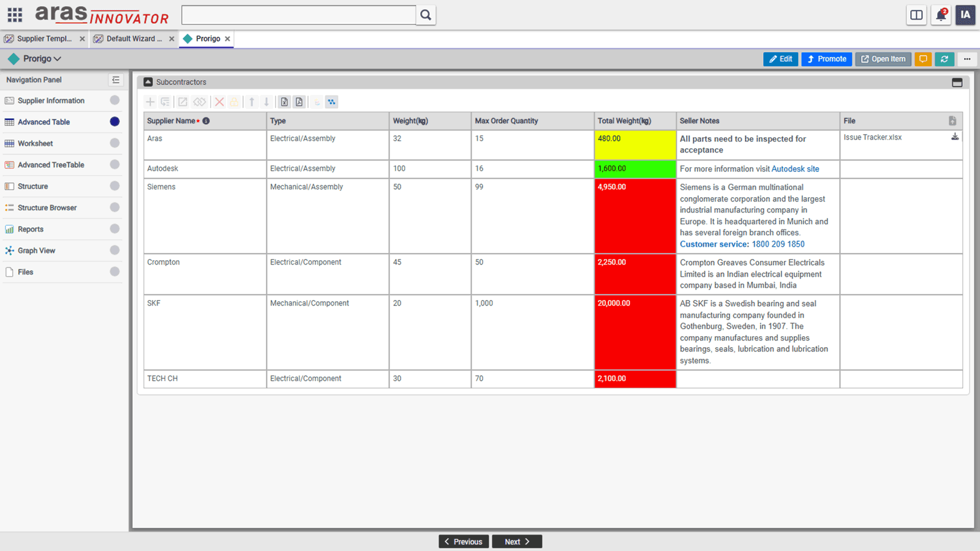This screenshot has width=980, height=551.
Task: Open Reports in navigation panel
Action: pos(31,229)
